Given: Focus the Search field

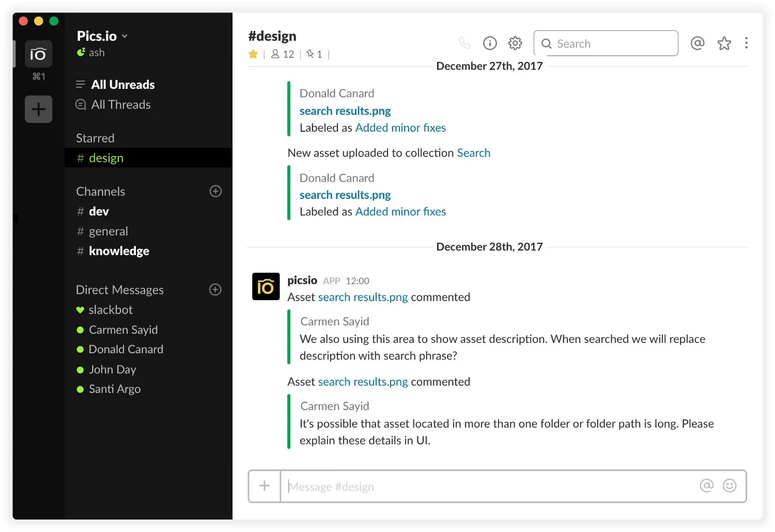Looking at the screenshot, I should (x=606, y=43).
